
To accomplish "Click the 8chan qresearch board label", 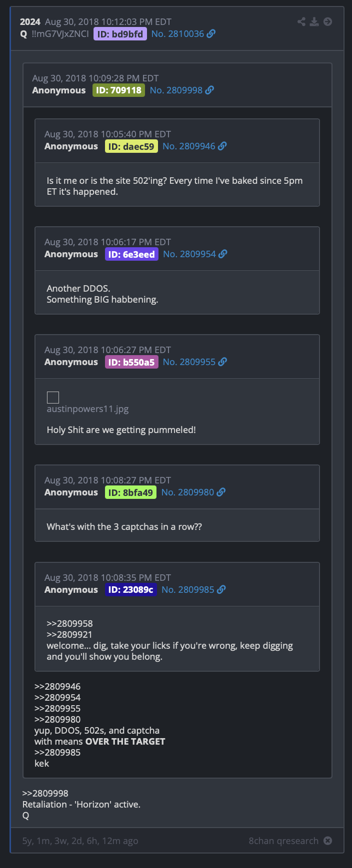I will click(283, 841).
